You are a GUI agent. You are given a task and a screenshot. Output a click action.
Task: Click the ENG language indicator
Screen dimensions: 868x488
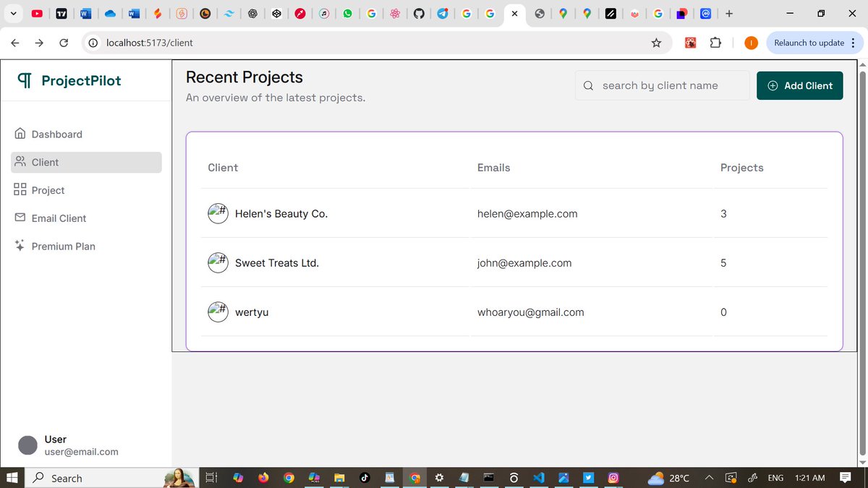point(775,478)
